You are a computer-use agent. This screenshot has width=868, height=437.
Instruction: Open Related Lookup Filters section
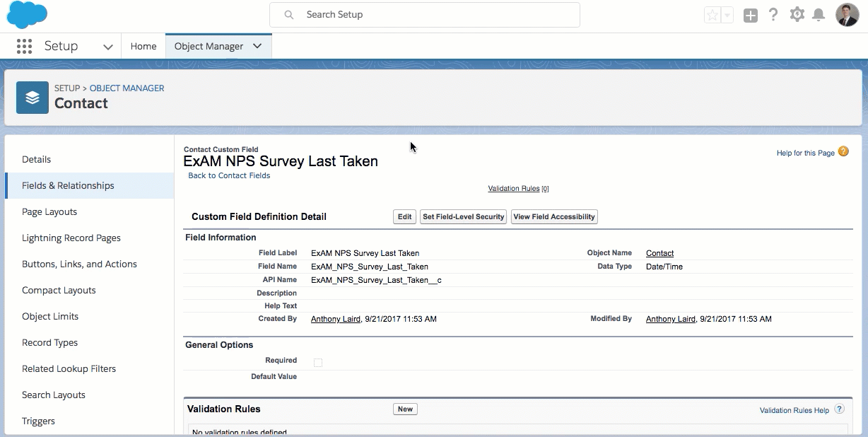(x=89, y=368)
